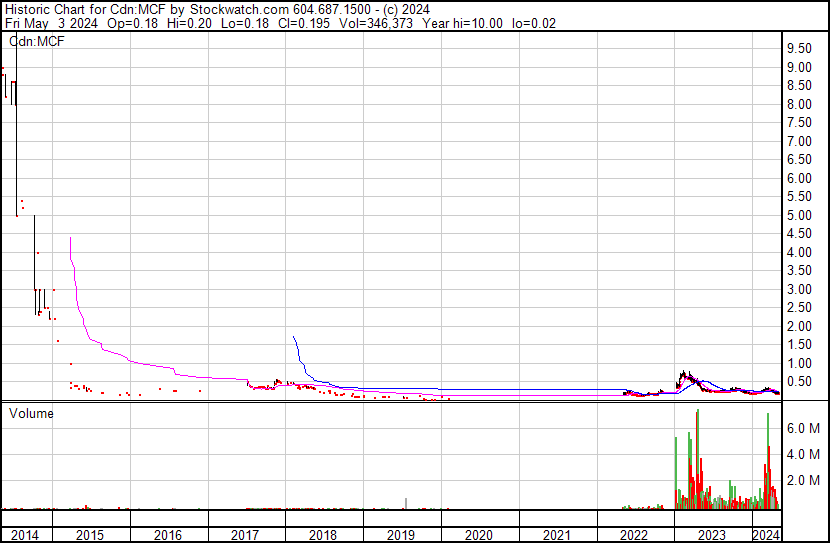
Task: Click the 3.00 price axis label
Action: 799,289
